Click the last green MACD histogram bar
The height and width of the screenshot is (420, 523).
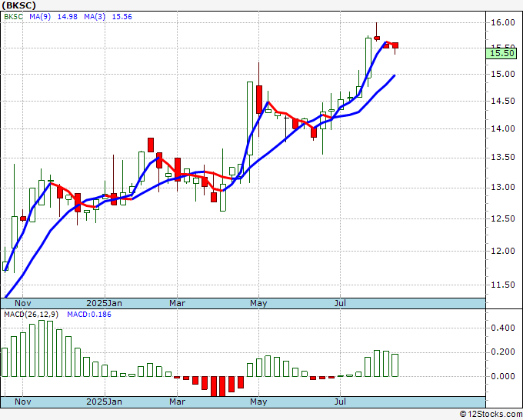tap(395, 365)
